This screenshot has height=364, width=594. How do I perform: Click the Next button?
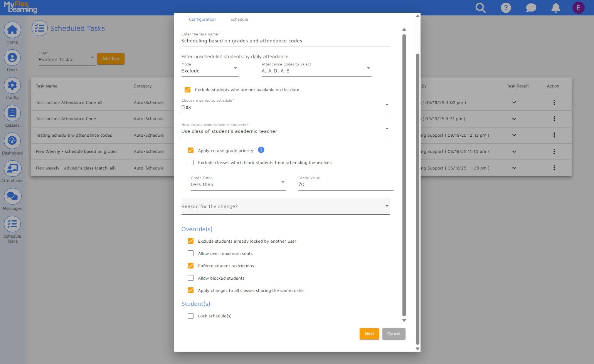click(x=369, y=334)
